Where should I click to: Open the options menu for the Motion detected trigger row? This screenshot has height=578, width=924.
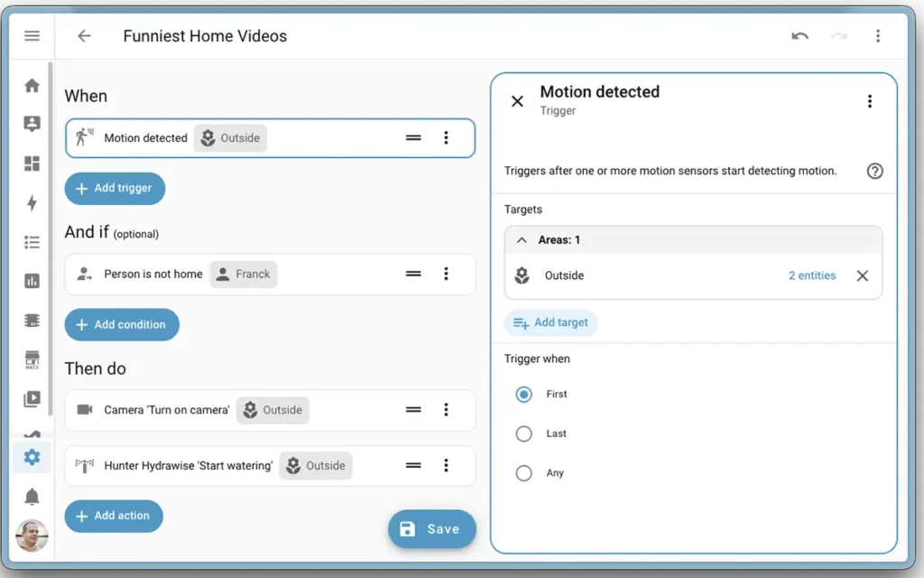tap(447, 137)
